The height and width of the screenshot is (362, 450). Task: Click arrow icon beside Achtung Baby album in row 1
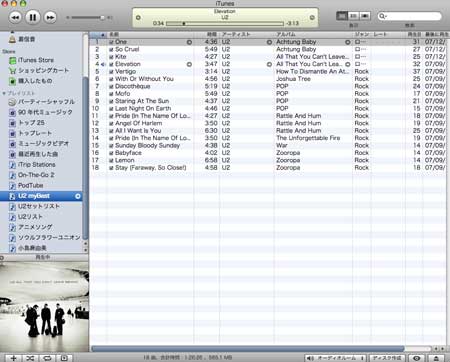(x=348, y=42)
